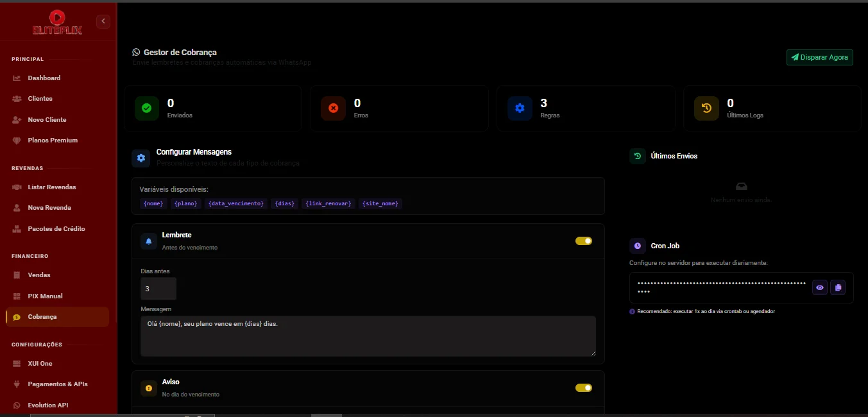The image size is (868, 417).
Task: Click the red X Erros icon
Action: point(333,108)
